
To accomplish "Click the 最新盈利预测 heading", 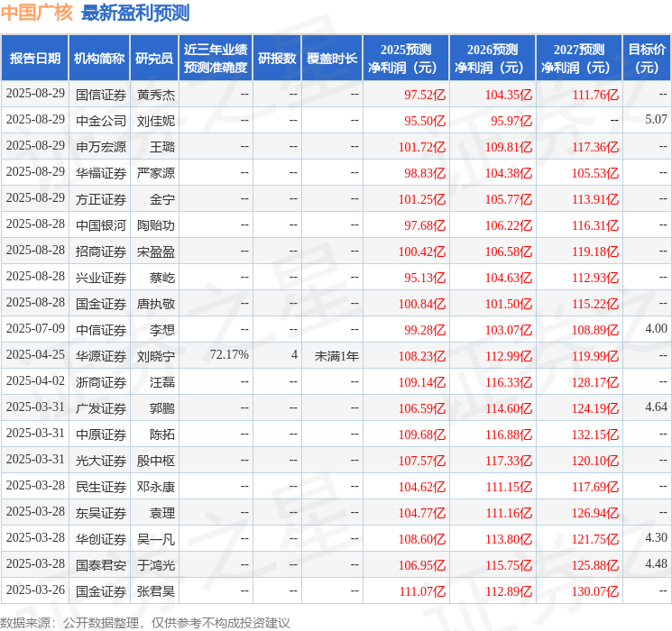I will [135, 12].
